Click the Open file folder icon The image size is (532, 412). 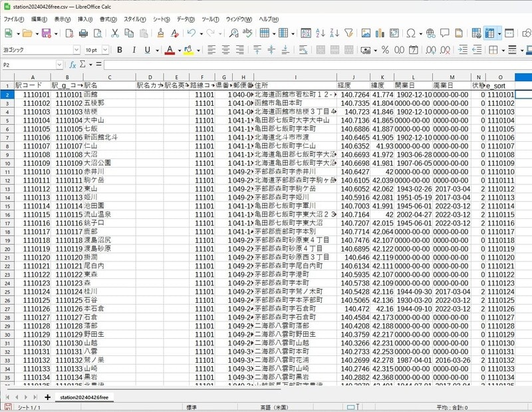(27, 33)
